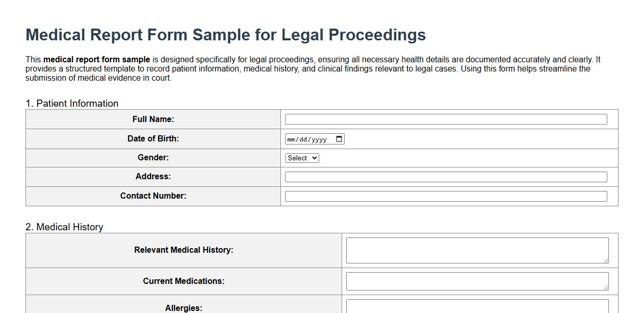Click the year segment of the date field
The width and height of the screenshot is (644, 313).
pyautogui.click(x=320, y=138)
